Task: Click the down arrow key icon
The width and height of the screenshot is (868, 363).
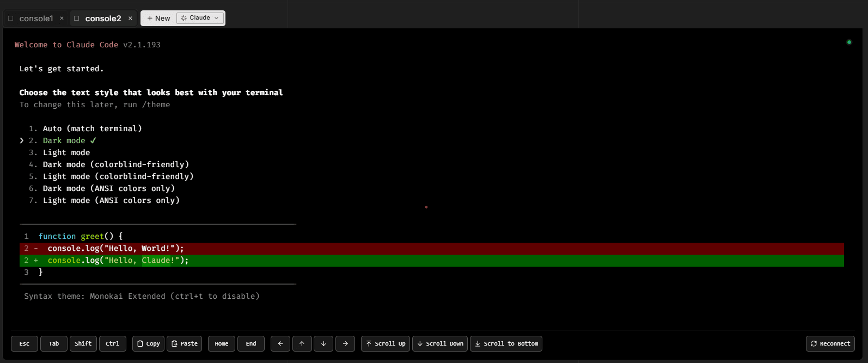Action: [x=323, y=343]
